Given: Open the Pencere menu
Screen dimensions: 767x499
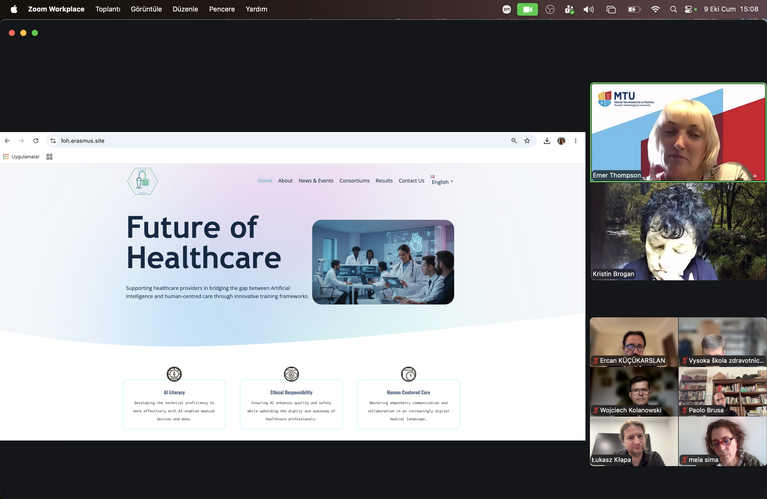Looking at the screenshot, I should pyautogui.click(x=222, y=9).
